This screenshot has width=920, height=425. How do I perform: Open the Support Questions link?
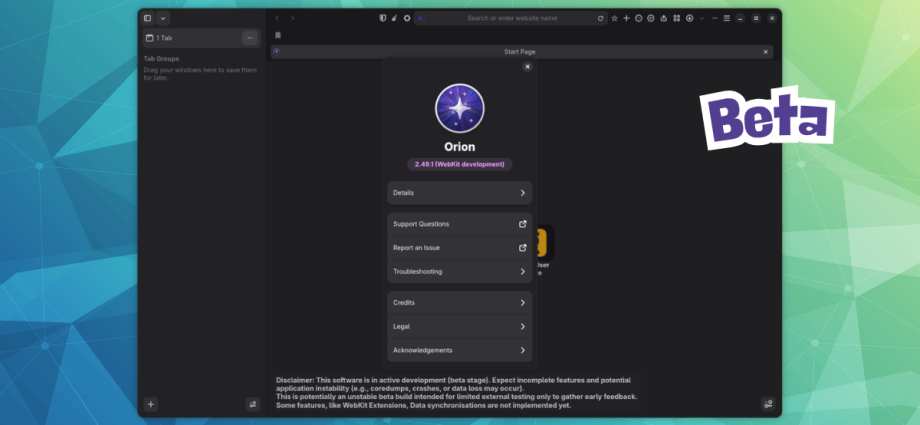point(459,224)
